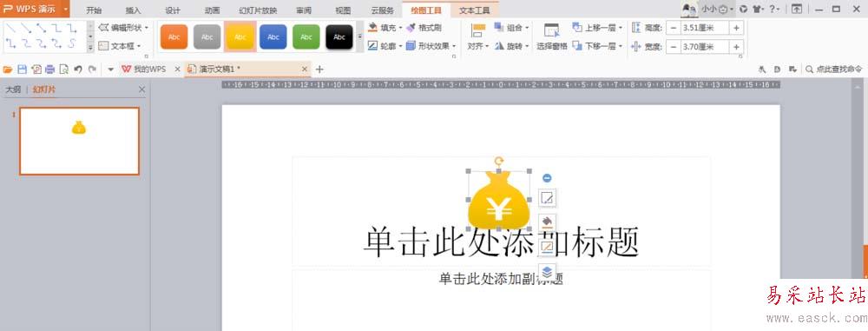This screenshot has width=868, height=331.
Task: Increase the 宽度 width value
Action: click(x=736, y=47)
